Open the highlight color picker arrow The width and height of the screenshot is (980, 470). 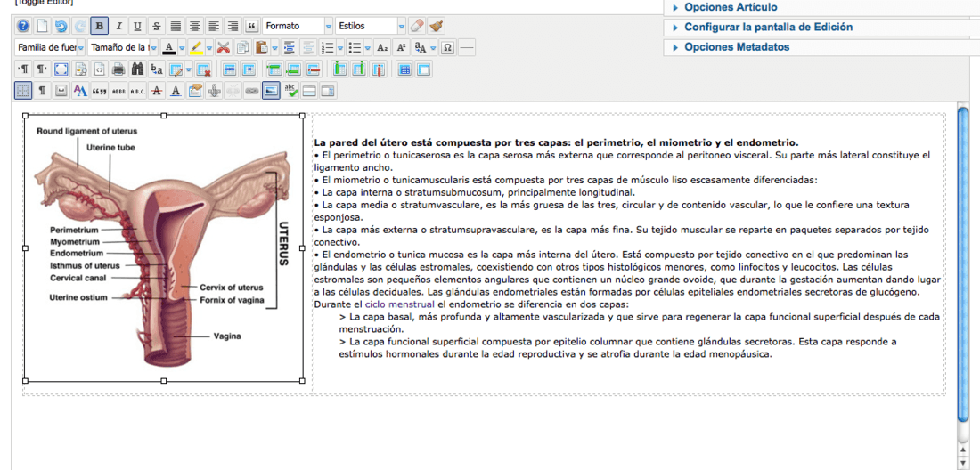pyautogui.click(x=209, y=47)
